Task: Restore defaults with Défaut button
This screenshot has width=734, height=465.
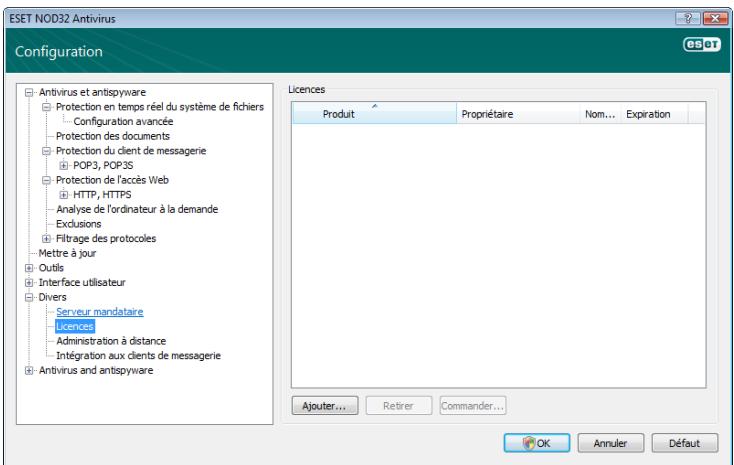Action: point(684,443)
